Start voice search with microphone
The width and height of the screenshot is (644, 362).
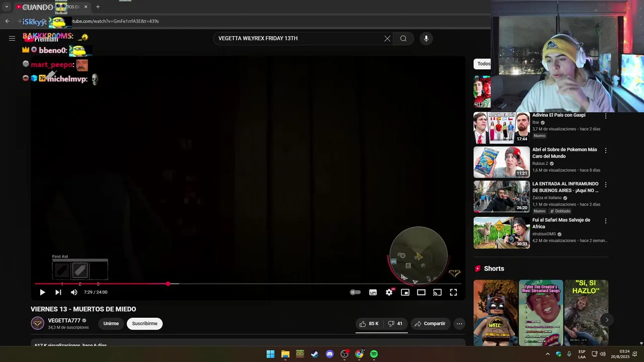(426, 38)
